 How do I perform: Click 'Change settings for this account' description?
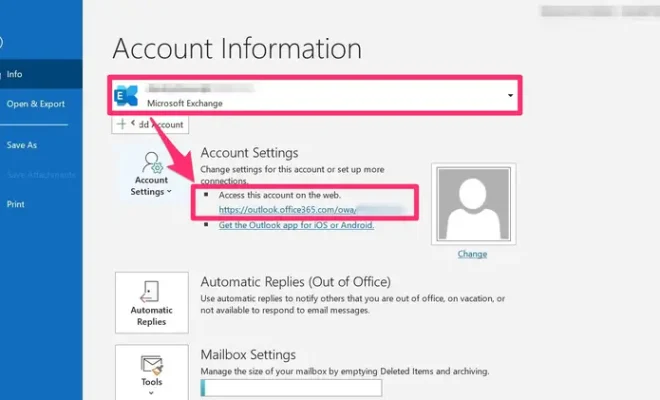click(292, 175)
